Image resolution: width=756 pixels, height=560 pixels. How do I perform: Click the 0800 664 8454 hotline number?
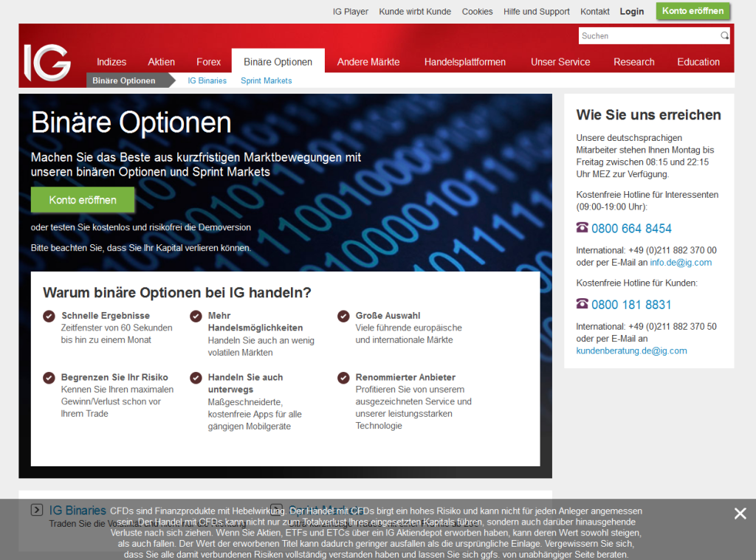[631, 229]
